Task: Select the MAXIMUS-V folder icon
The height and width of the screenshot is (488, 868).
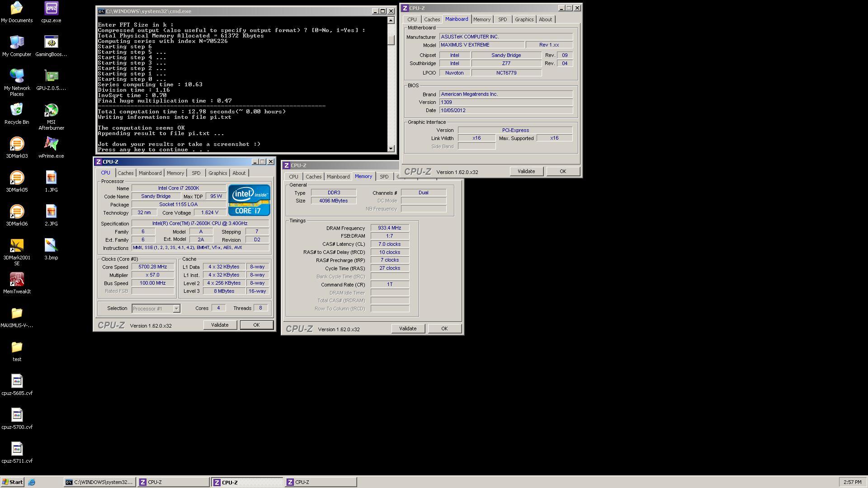Action: pyautogui.click(x=17, y=317)
